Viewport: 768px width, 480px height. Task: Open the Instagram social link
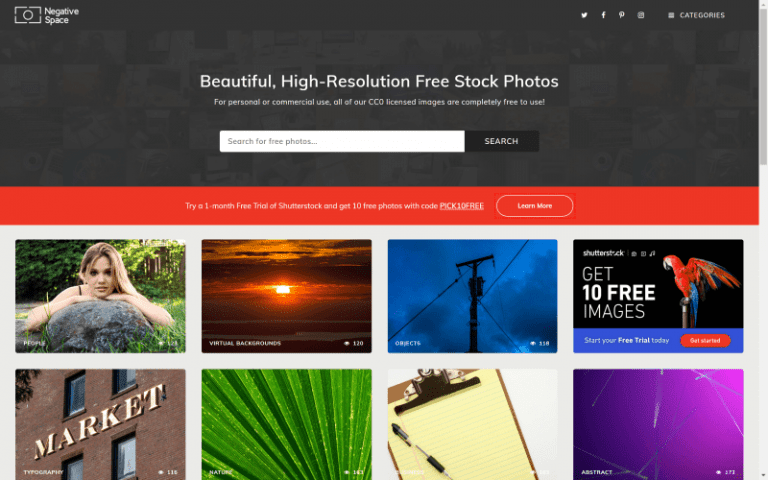641,15
